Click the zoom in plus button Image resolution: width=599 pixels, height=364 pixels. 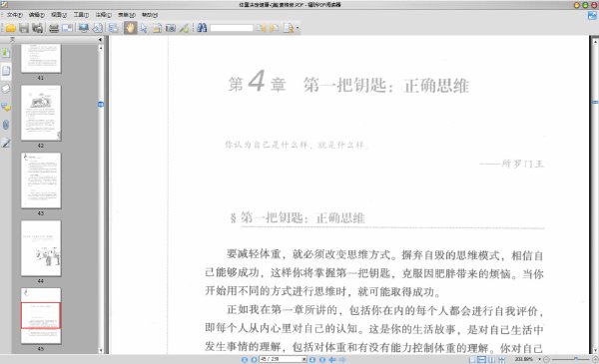pos(595,359)
